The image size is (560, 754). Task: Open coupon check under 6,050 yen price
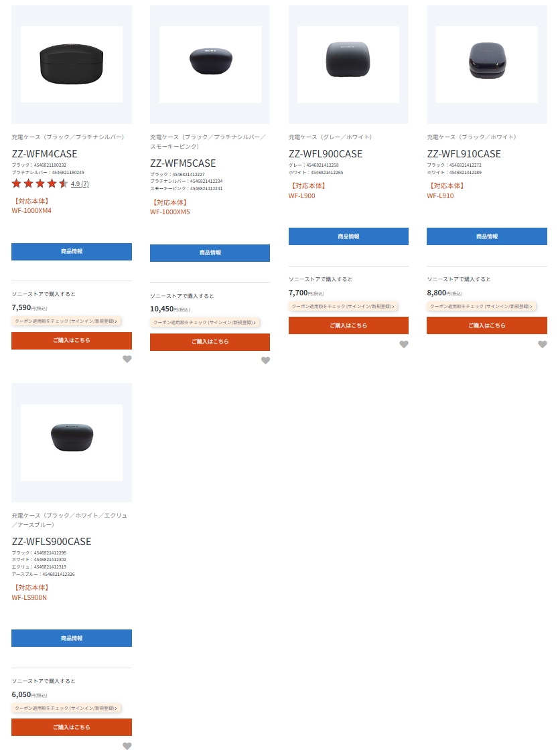click(66, 708)
